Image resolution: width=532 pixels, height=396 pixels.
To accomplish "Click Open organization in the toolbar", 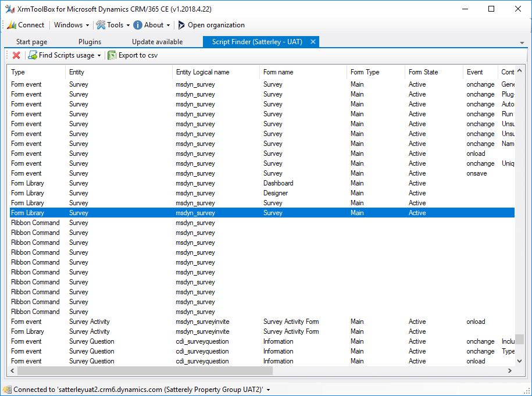I will point(211,25).
